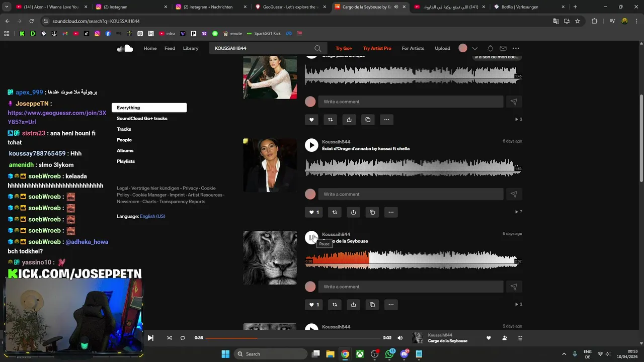Mute the player volume
This screenshot has width=644, height=362.
click(400, 338)
